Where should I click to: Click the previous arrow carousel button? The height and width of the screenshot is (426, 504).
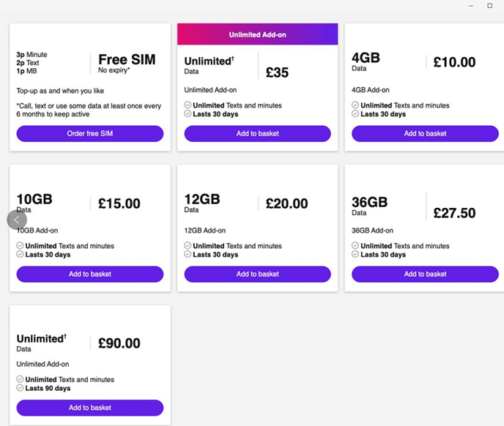pyautogui.click(x=17, y=220)
